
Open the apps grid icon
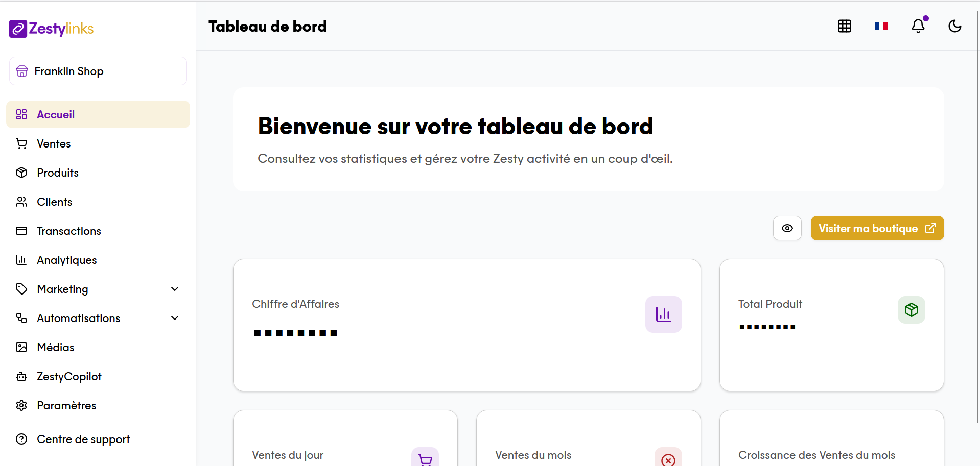point(845,26)
